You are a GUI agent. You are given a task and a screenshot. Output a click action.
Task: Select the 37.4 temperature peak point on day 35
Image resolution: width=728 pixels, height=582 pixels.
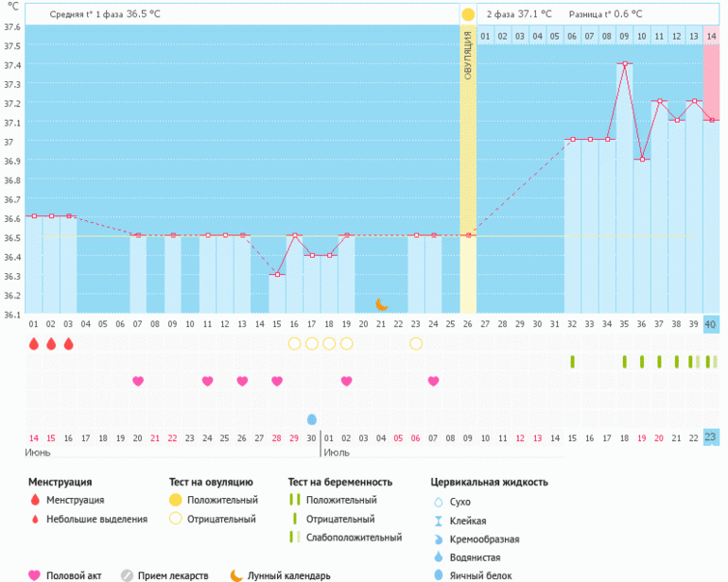(x=624, y=64)
